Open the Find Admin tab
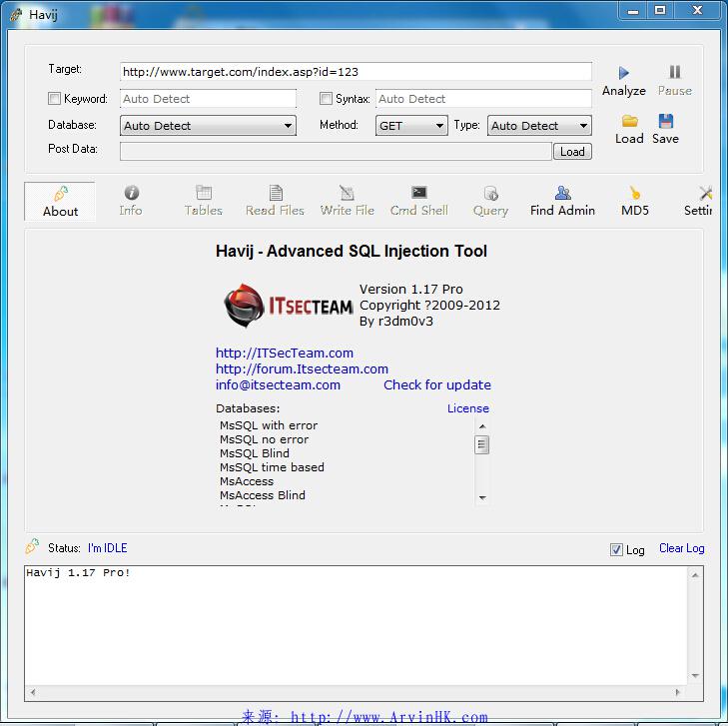 pyautogui.click(x=562, y=202)
